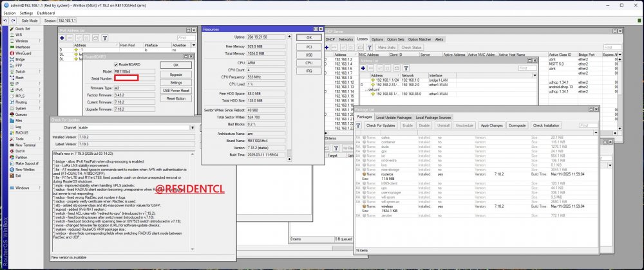Screen dimensions: 644x270
Task: Open the WiFi menu icon
Action: point(12,35)
